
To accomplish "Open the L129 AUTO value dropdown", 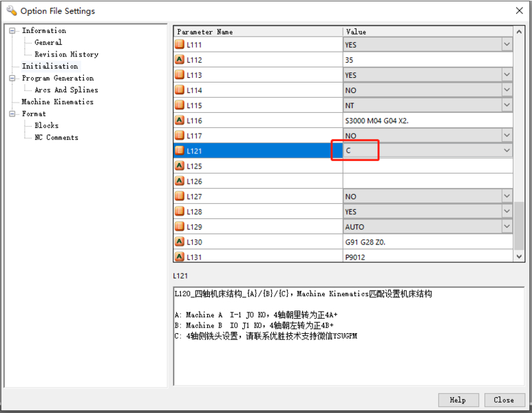I will point(507,226).
